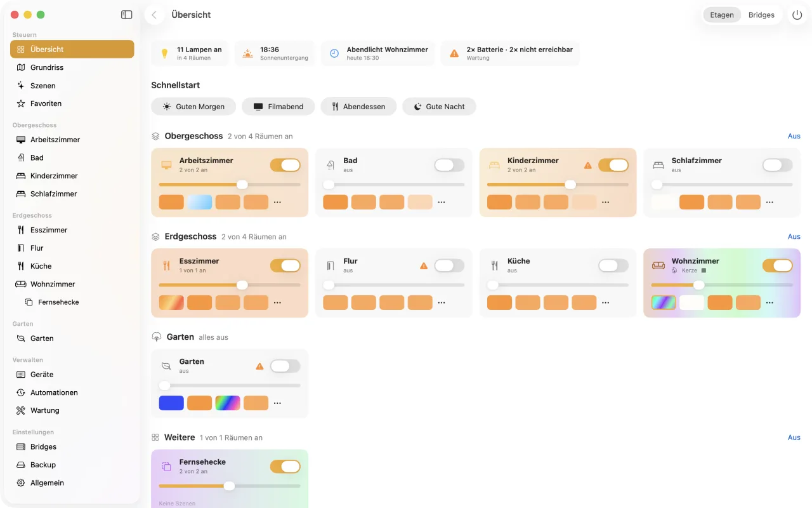Disable the Wohnzimmer lights toggle
Viewport: 812px width, 508px height.
[777, 265]
